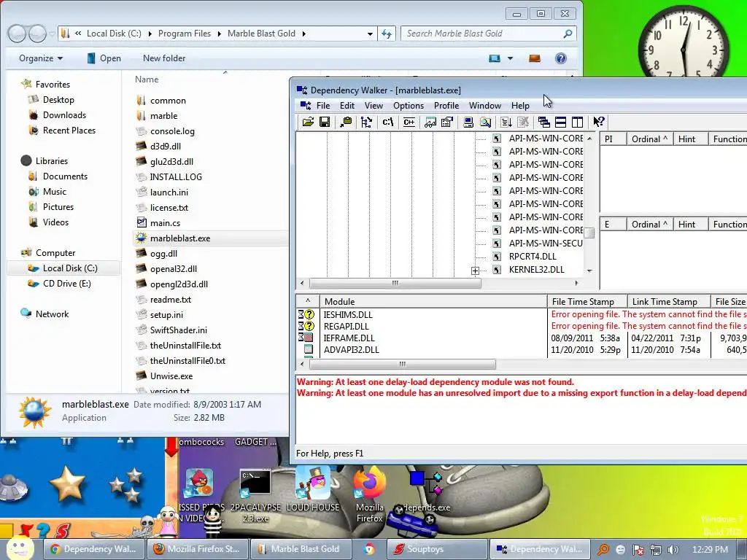Click the Start Profiling toolbar icon
The width and height of the screenshot is (747, 560).
pos(506,122)
